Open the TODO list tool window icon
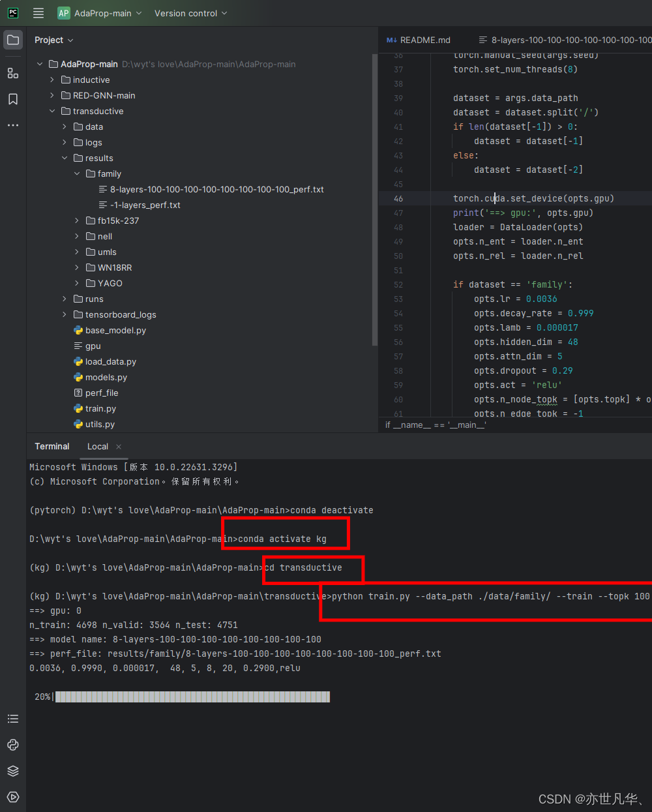Screen dimensions: 652x812 coord(13,719)
